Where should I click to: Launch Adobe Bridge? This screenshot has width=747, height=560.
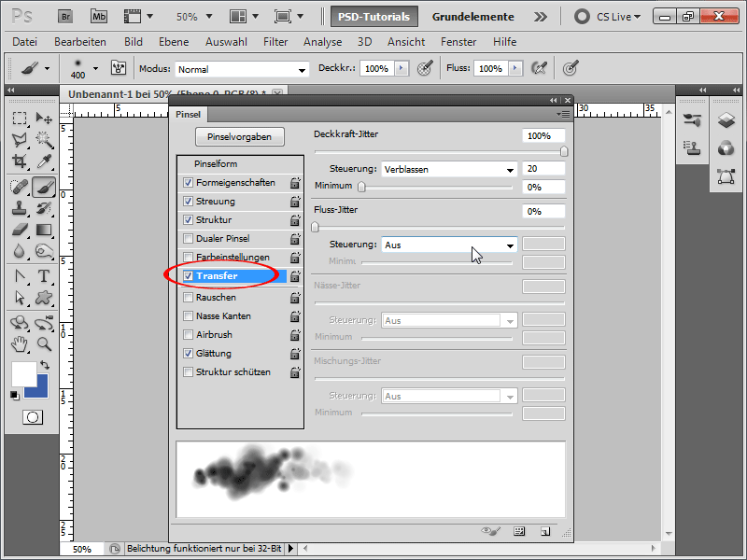point(65,17)
